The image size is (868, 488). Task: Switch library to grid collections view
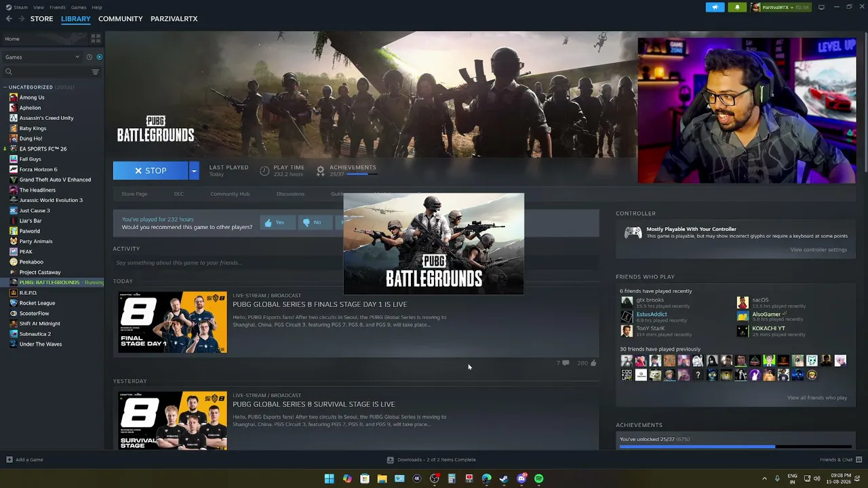tap(96, 39)
